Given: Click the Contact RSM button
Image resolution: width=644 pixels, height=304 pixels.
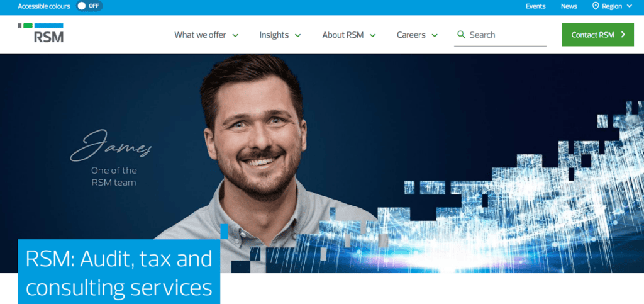Looking at the screenshot, I should click(597, 35).
